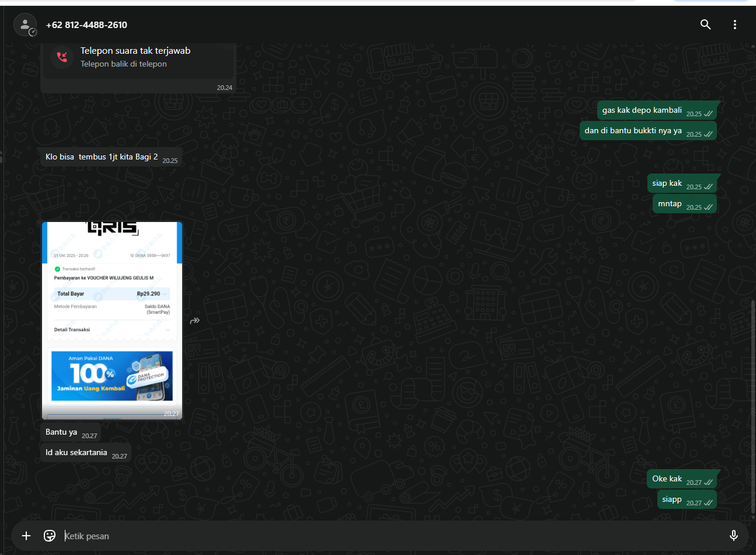Select message "Id aku sekartania"

86,453
